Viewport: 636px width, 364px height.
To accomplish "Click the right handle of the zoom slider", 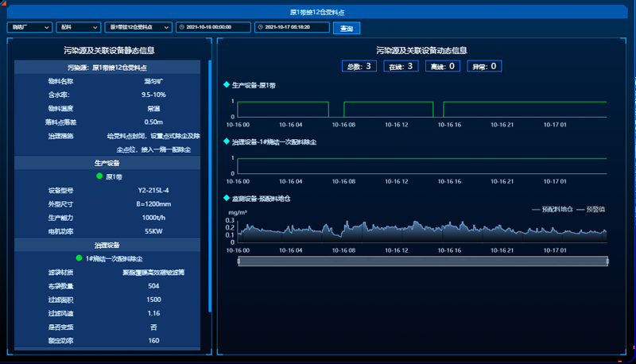I will pos(607,261).
